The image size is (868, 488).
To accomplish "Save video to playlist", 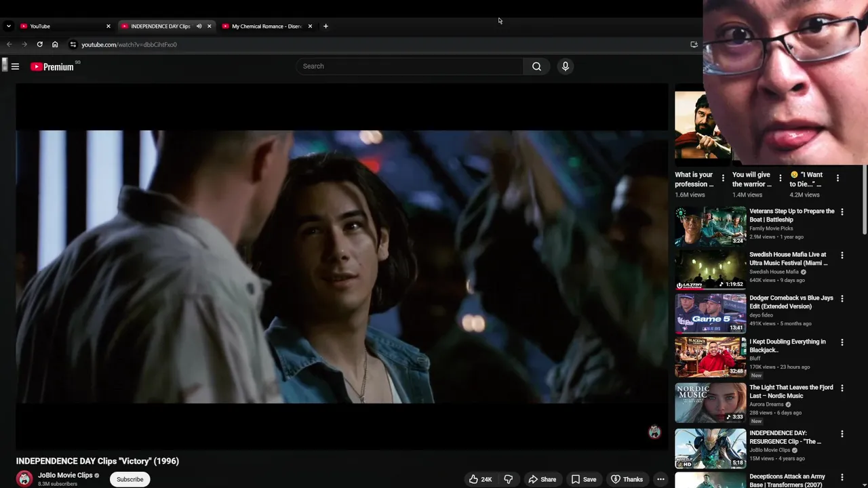I will [x=584, y=479].
